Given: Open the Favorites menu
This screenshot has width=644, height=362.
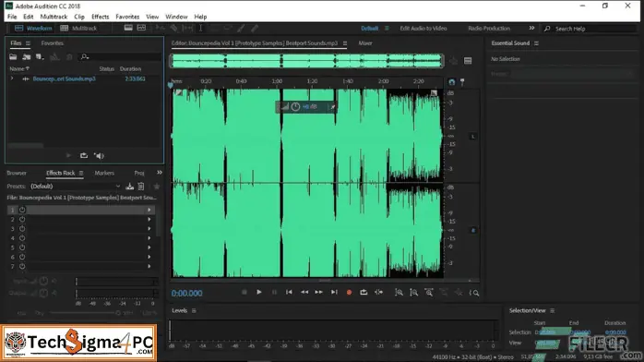Looking at the screenshot, I should [x=127, y=17].
